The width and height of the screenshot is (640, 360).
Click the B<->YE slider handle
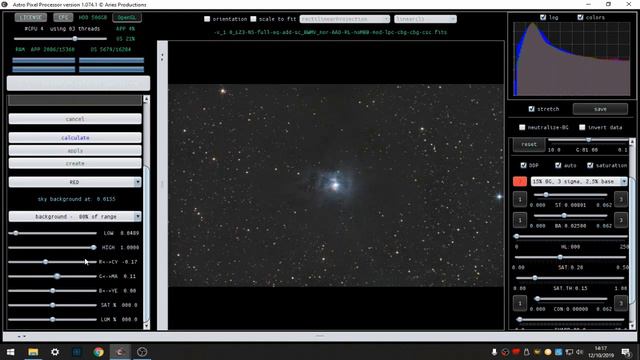pos(53,291)
